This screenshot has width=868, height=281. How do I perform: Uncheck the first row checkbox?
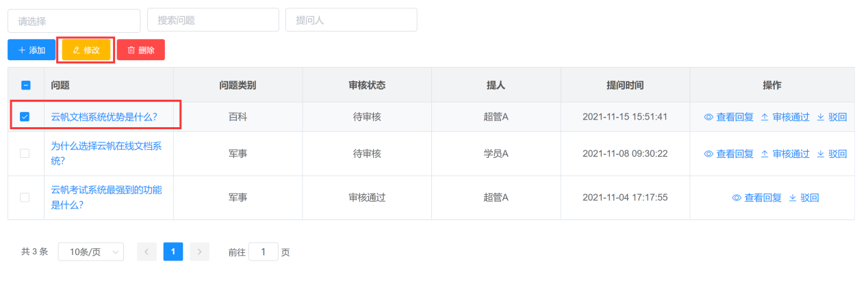pos(25,117)
